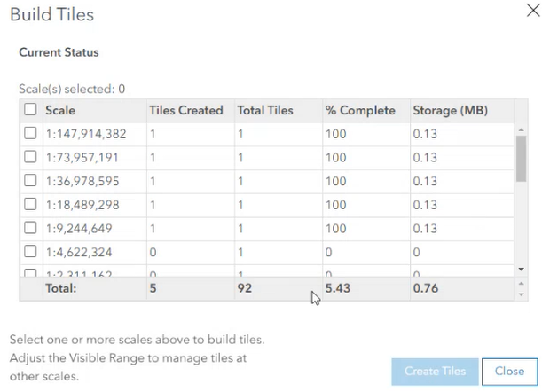This screenshot has width=550, height=392.
Task: Click the Tiles Created column header
Action: pos(185,111)
